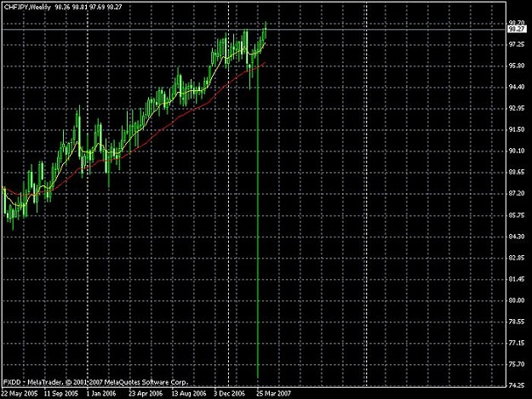Click the date label 1 Jan 2006

(101, 394)
